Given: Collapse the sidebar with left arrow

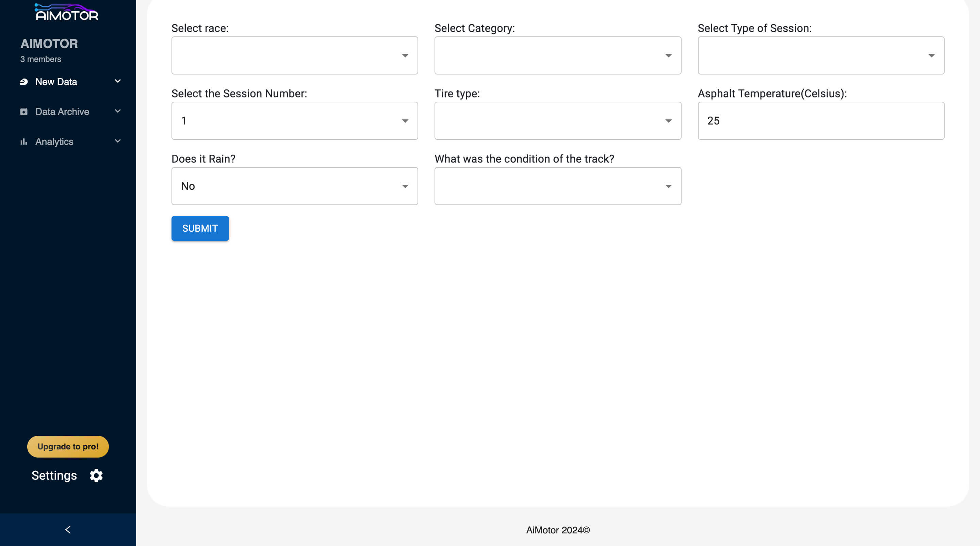Looking at the screenshot, I should click(68, 530).
